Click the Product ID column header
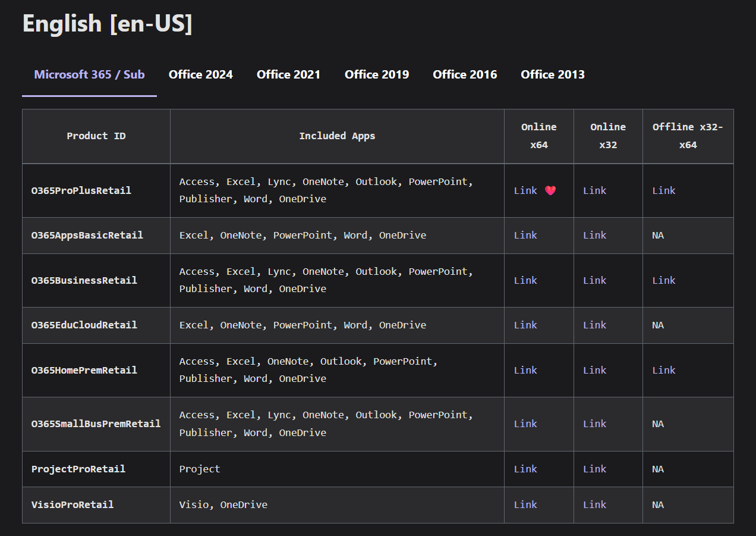The width and height of the screenshot is (756, 536). 96,136
